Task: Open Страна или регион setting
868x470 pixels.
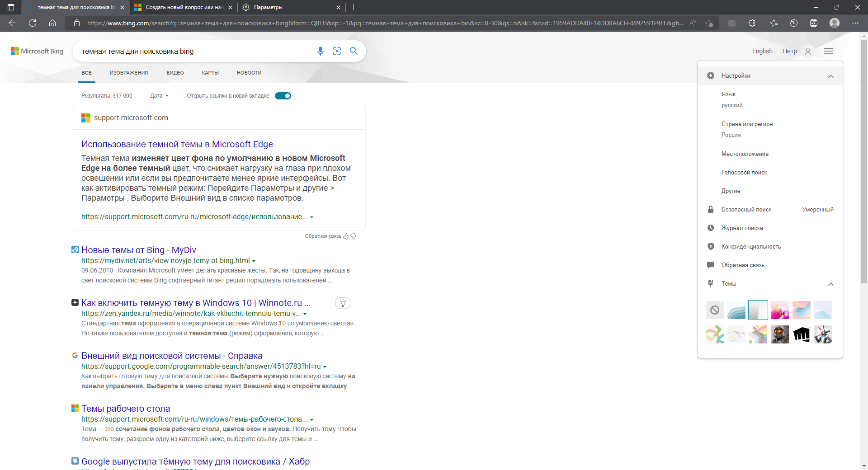Action: coord(770,129)
